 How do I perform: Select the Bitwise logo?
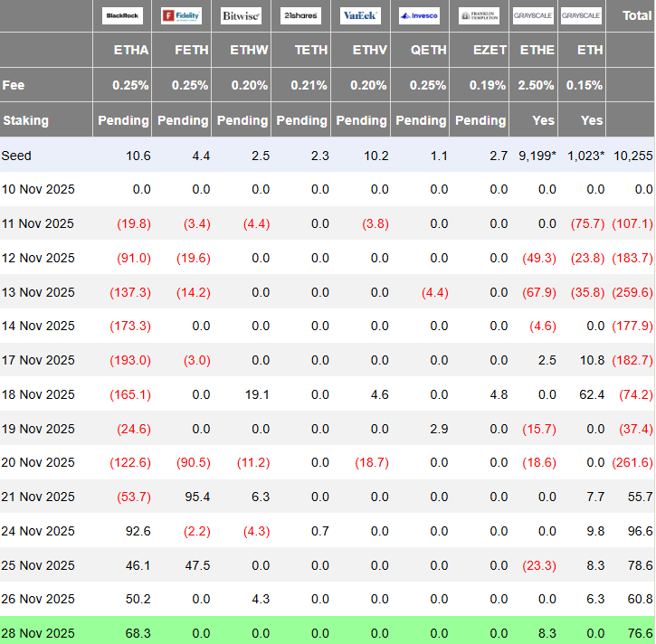242,15
